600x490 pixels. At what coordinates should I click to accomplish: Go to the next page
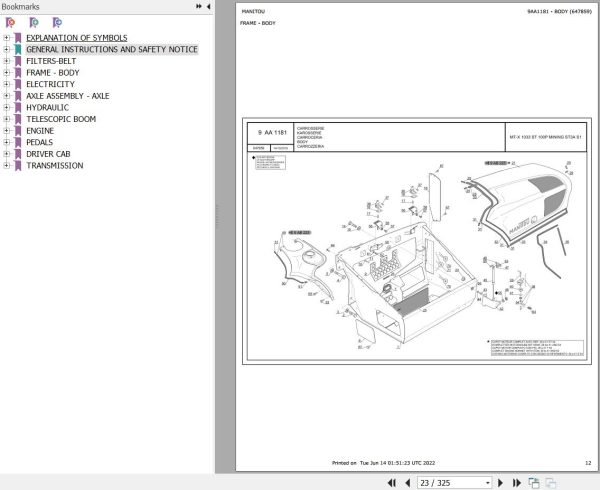500,483
